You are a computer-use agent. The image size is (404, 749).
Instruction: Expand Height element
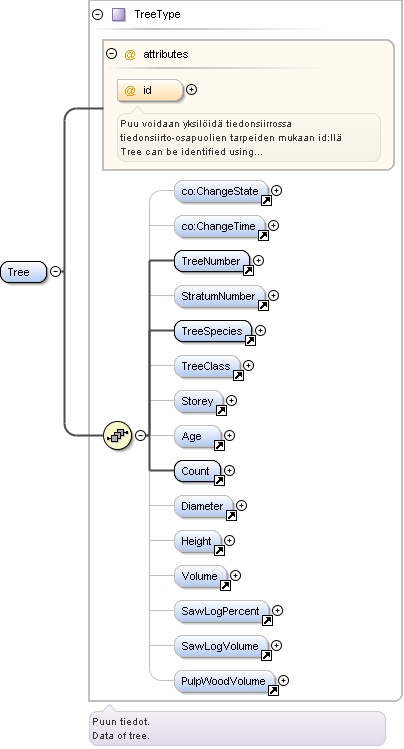click(230, 540)
